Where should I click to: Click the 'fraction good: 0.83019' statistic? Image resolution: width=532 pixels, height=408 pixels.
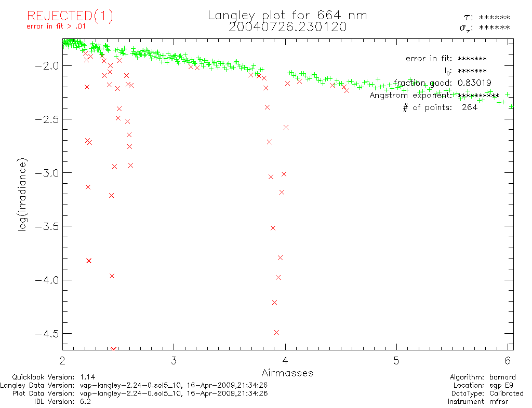[443, 83]
